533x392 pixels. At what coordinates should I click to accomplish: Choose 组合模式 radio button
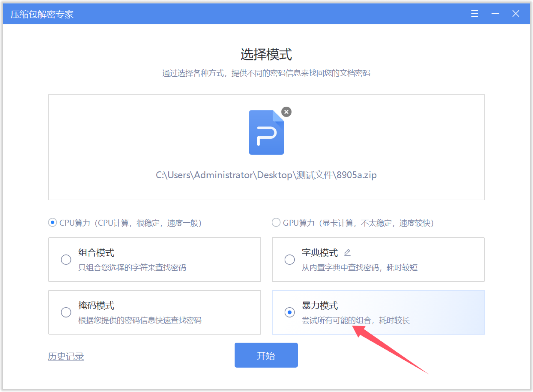(x=66, y=260)
